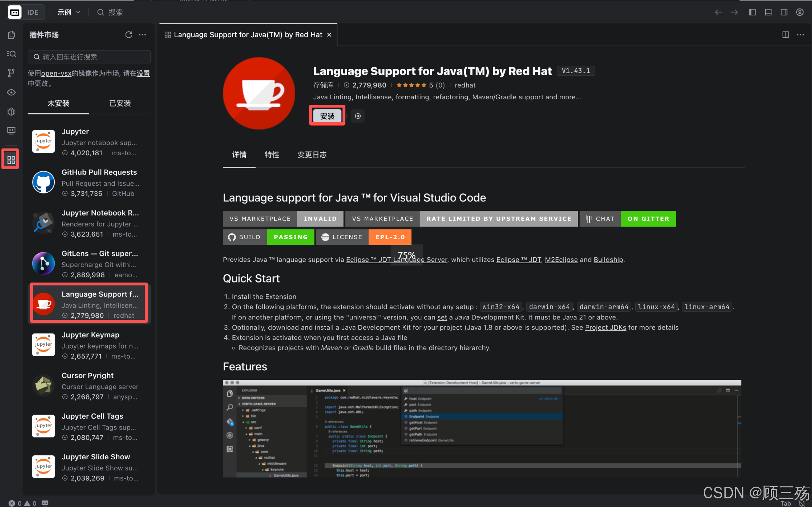
Task: Open the user account icon
Action: (x=800, y=12)
